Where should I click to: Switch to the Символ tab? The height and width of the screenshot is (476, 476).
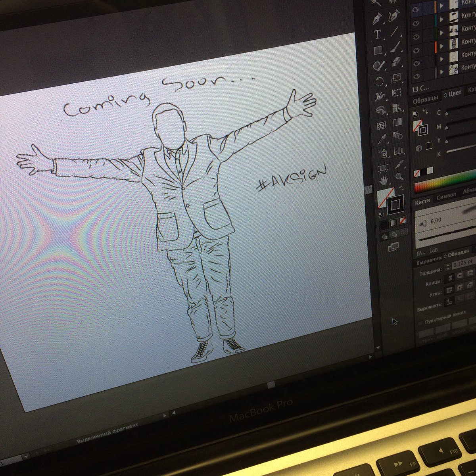(447, 196)
